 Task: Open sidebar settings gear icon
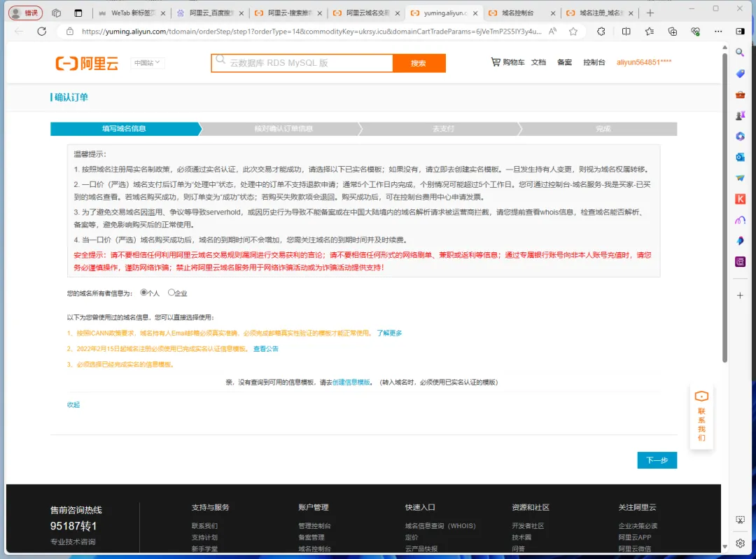pos(740,544)
